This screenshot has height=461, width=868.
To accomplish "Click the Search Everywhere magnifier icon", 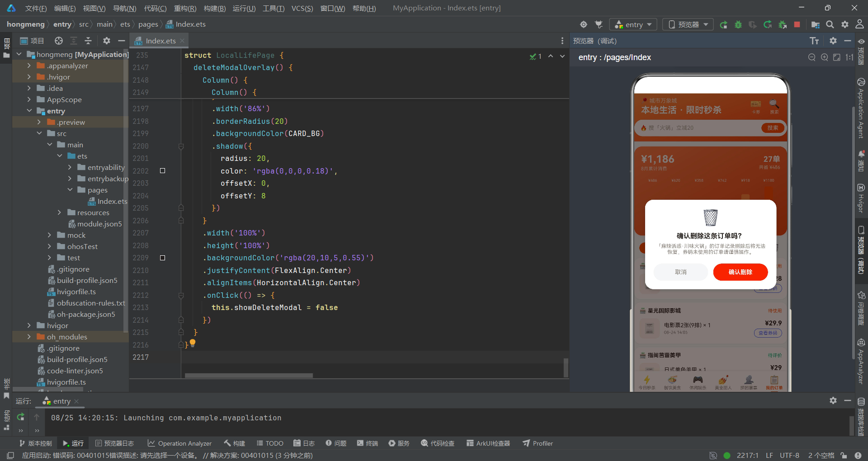I will tap(830, 24).
